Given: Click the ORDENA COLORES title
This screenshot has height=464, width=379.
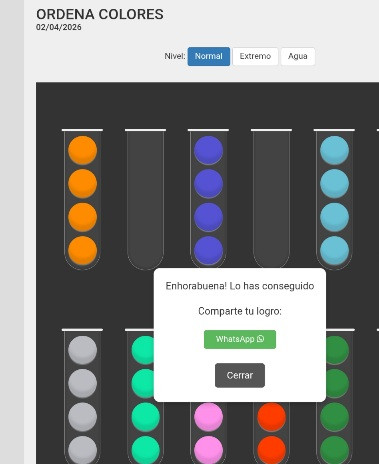Looking at the screenshot, I should click(100, 15).
